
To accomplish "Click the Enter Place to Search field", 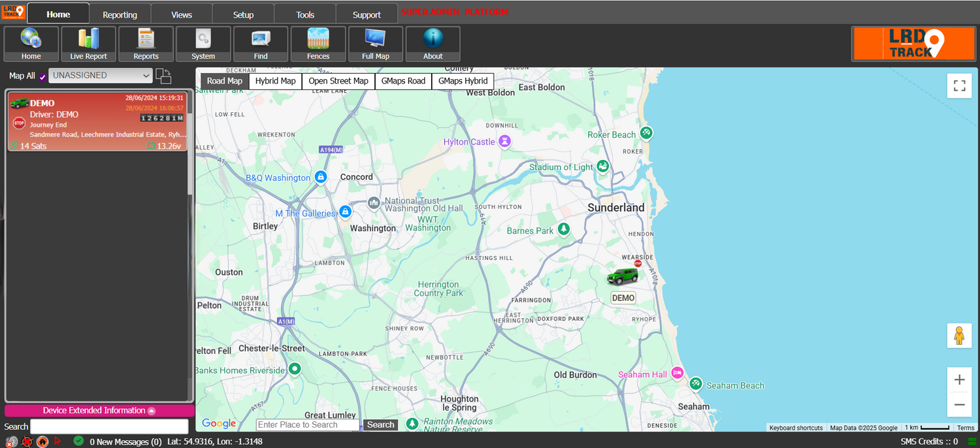I will 308,424.
